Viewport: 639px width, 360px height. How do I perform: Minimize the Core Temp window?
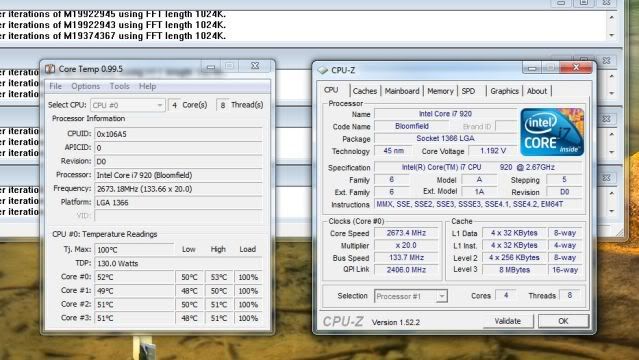coord(211,66)
